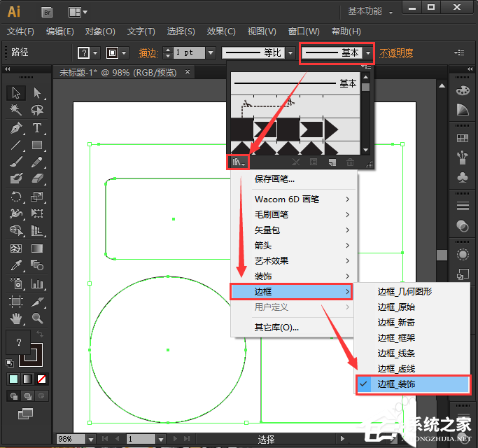Select the Zoom magnifier tool
This screenshot has height=448, width=478.
point(37,318)
